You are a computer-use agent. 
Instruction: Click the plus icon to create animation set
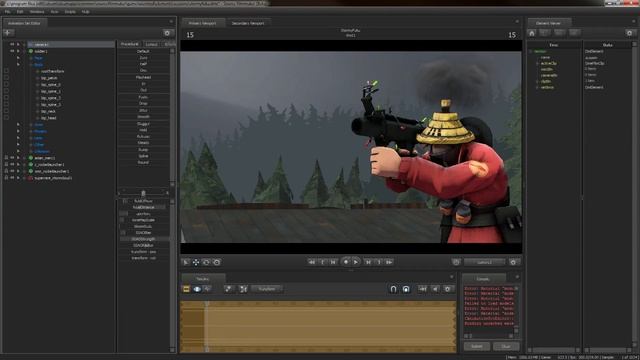[x=8, y=33]
